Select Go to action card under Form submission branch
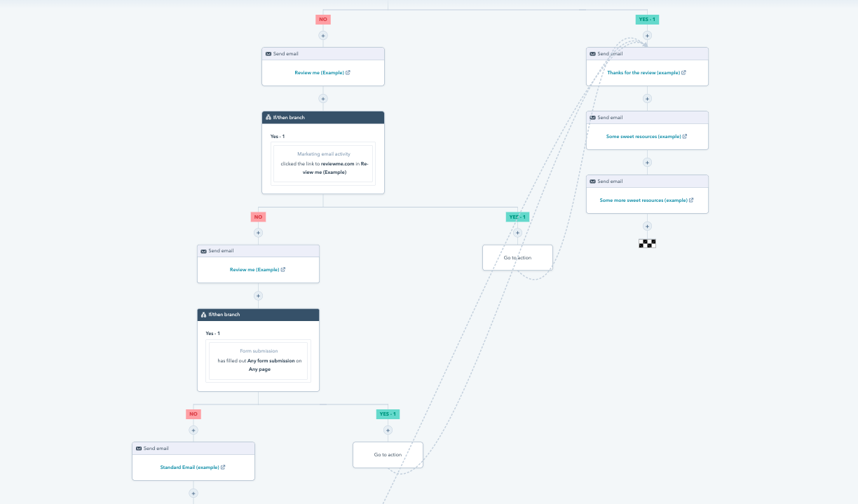 [x=388, y=455]
